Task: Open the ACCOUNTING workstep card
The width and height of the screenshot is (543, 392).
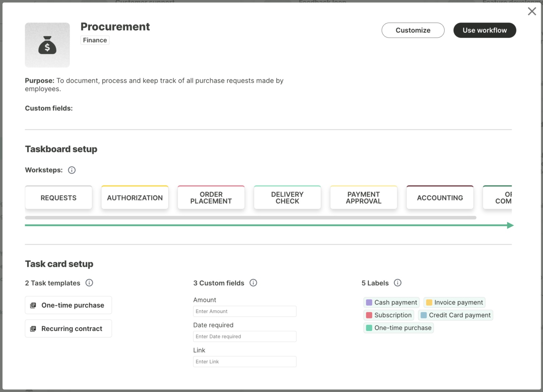Action: click(x=439, y=198)
